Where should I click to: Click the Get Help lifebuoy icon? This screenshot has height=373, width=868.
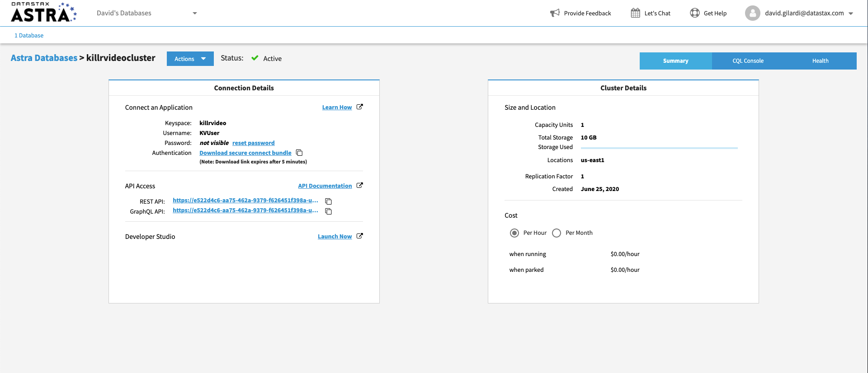click(x=695, y=13)
